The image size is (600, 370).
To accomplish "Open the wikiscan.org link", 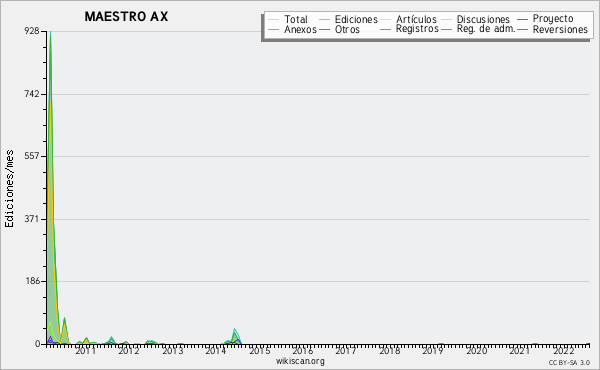I will [x=300, y=361].
